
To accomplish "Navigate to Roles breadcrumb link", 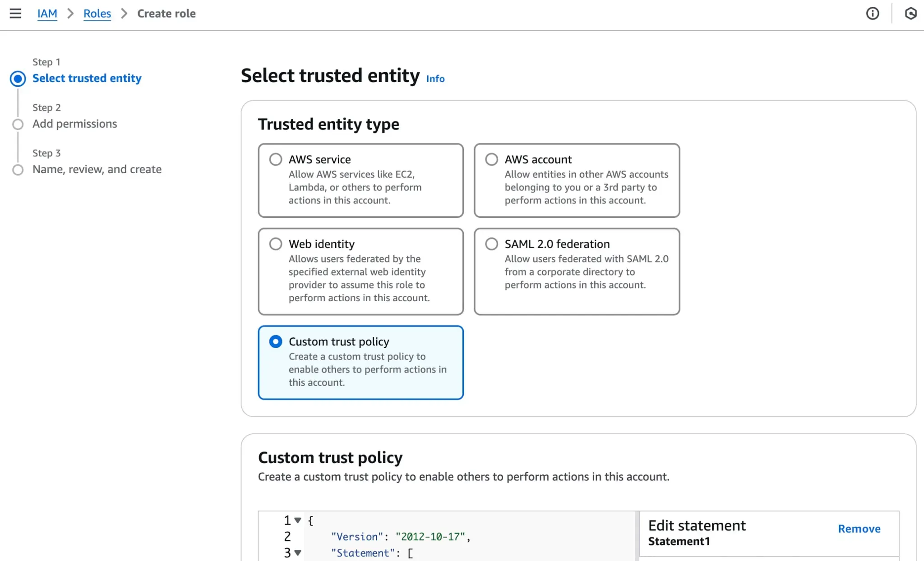I will pyautogui.click(x=97, y=14).
